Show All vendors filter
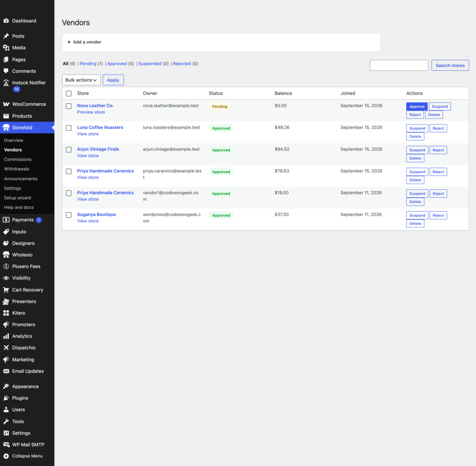This screenshot has height=466, width=476. 66,64
